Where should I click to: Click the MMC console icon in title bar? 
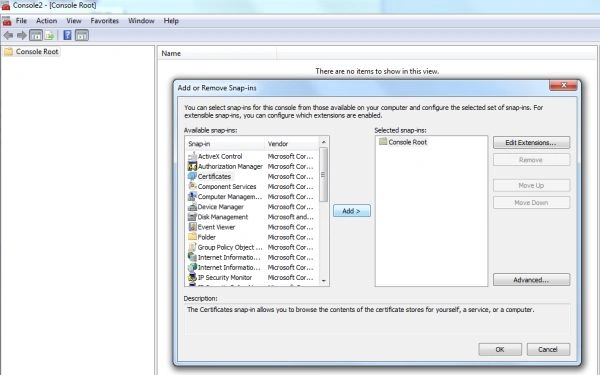coord(6,5)
